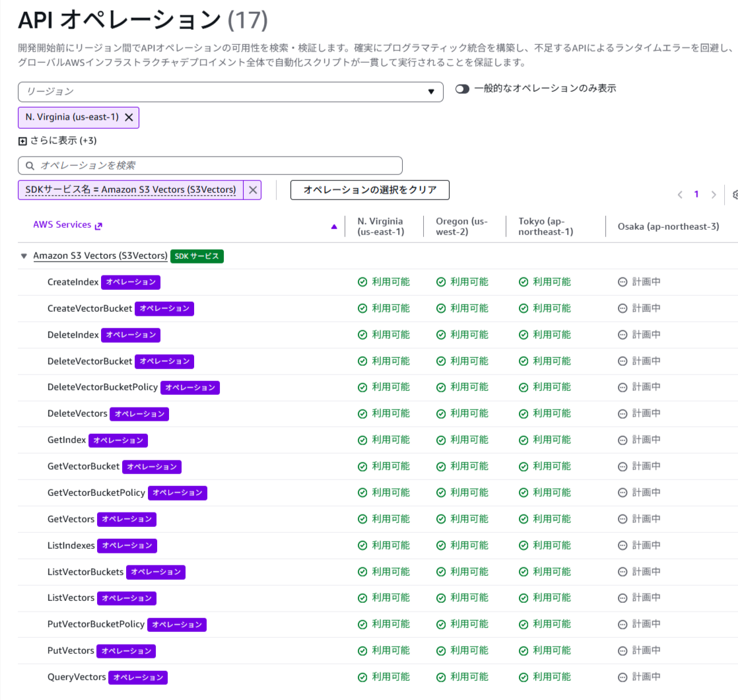
Task: Click ListVectorBuckets Osaka planned status icon
Action: pyautogui.click(x=622, y=571)
